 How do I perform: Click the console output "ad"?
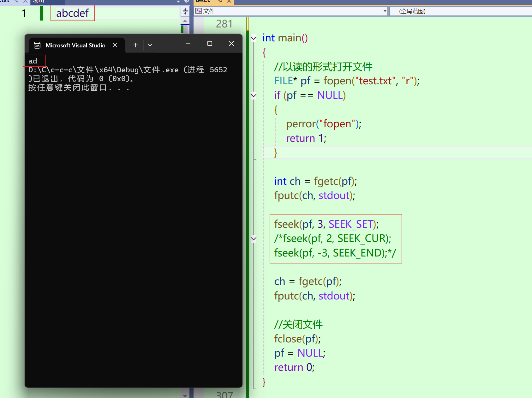(33, 61)
